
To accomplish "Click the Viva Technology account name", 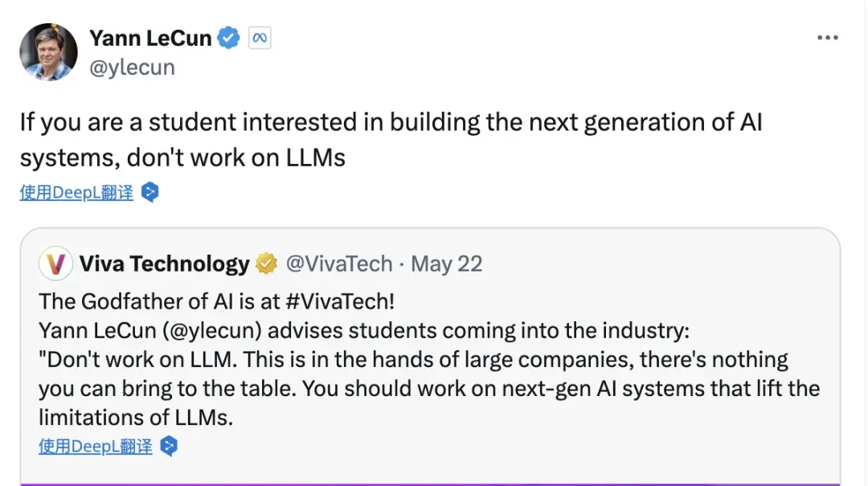I will pos(165,263).
